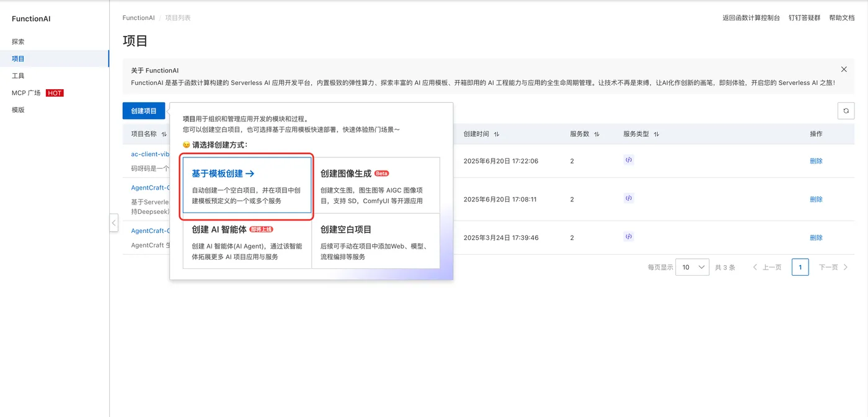This screenshot has height=417, width=868.
Task: Open the page size dropdown showing 10
Action: (x=692, y=267)
